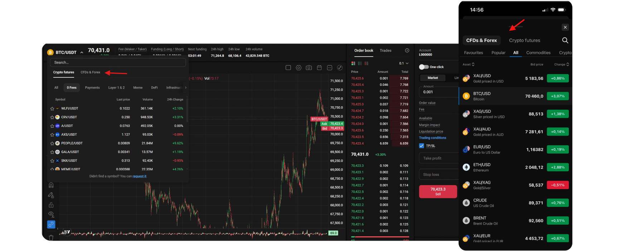Screen dimensions: 644x251
Task: Show only asks view in order book
Action: click(x=366, y=63)
